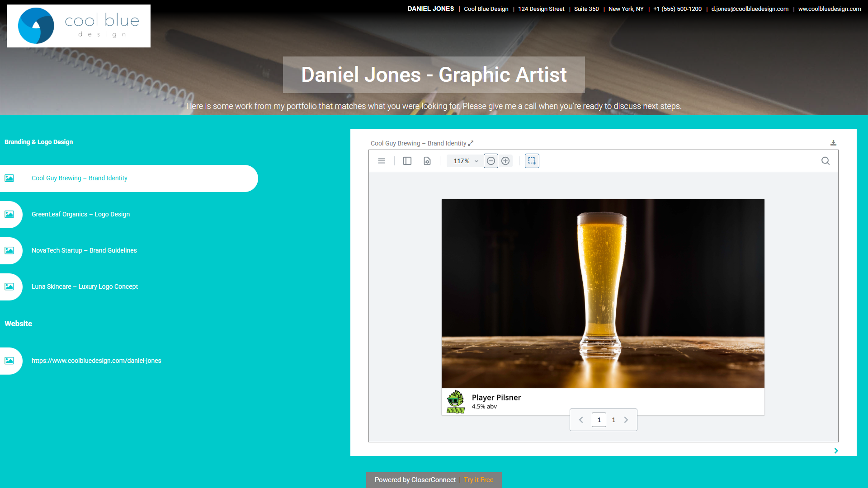The width and height of the screenshot is (868, 488).
Task: Download the Cool Guy Brewing document
Action: pos(833,143)
